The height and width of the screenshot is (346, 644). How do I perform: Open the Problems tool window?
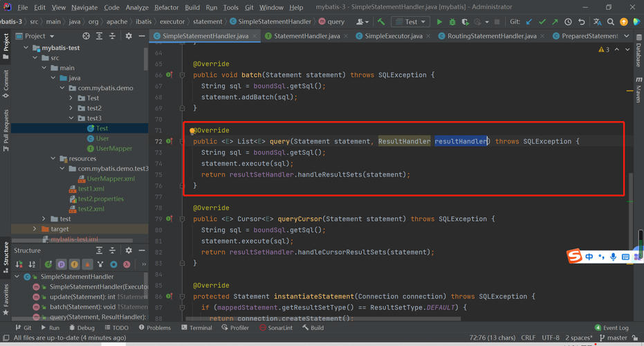click(x=154, y=328)
